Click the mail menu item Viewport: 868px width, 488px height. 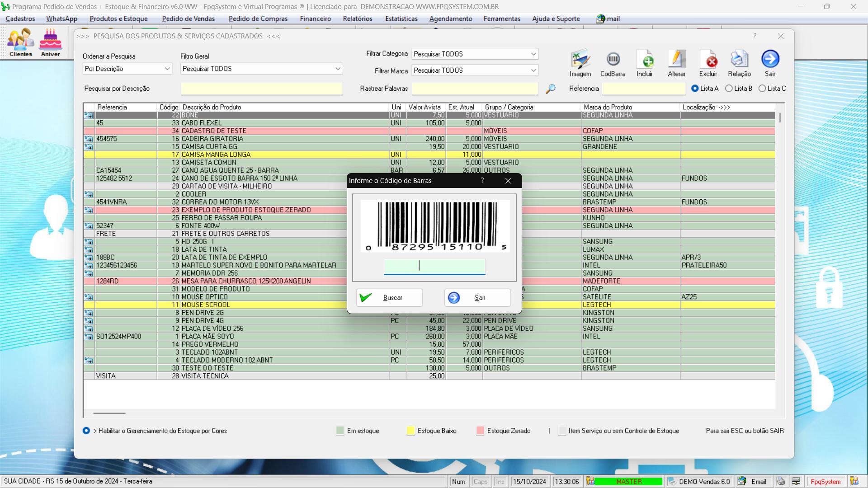[x=608, y=19]
